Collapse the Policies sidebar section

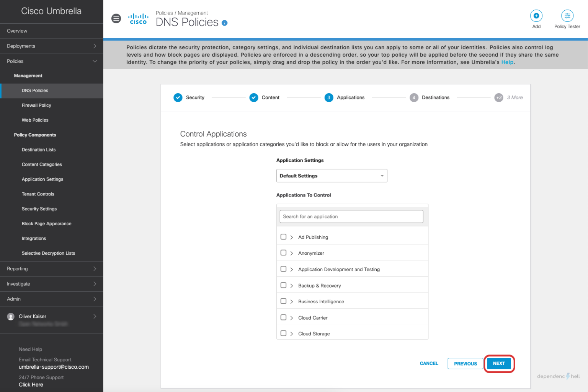click(x=95, y=61)
